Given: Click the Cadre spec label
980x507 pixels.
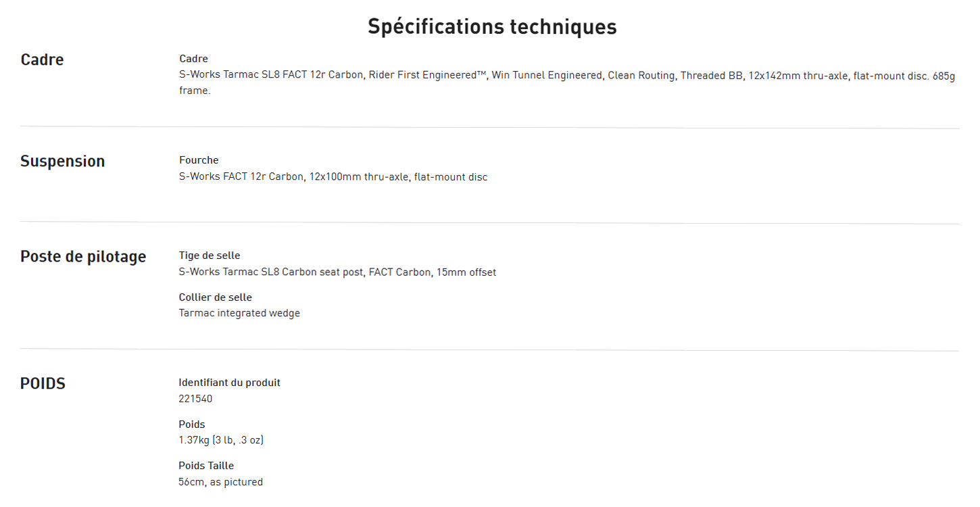Looking at the screenshot, I should click(193, 59).
